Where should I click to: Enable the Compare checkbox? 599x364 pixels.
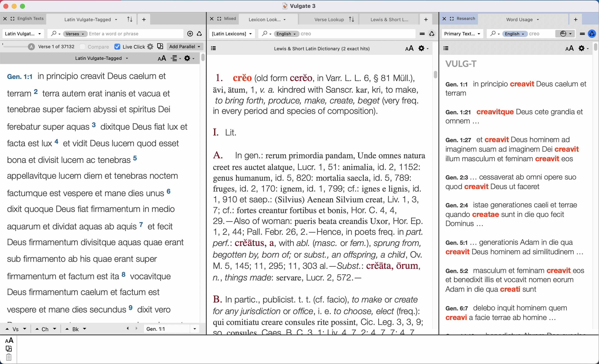point(83,47)
